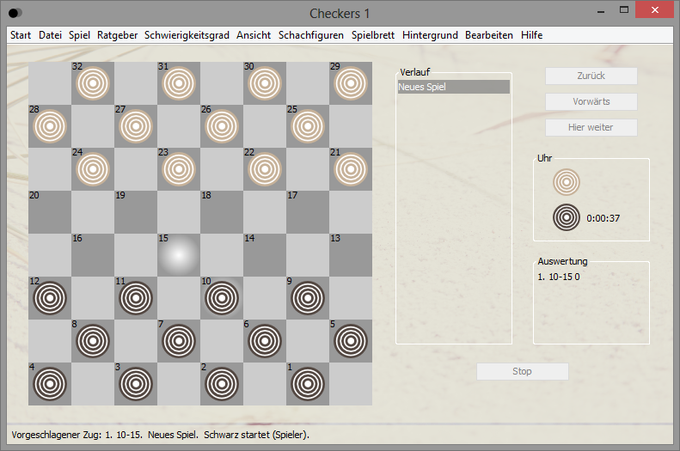Select the black checker on square 1

point(307,384)
